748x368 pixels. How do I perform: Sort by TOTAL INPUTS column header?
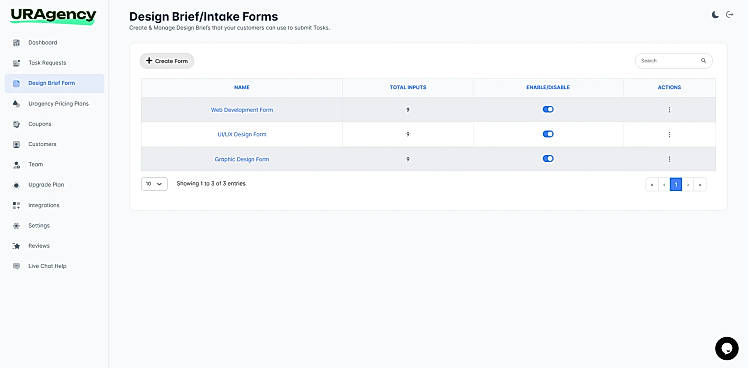[408, 88]
